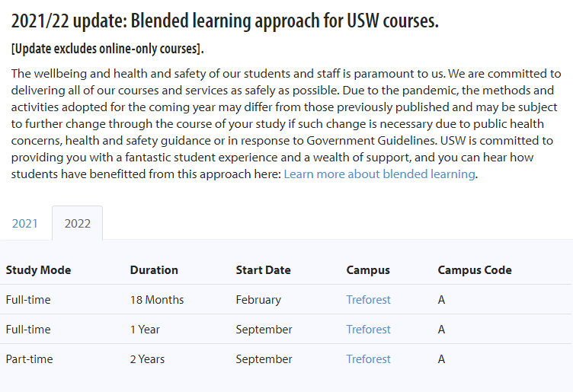Select the 1 Year duration cell
Screen dimensions: 573x392
pos(145,330)
